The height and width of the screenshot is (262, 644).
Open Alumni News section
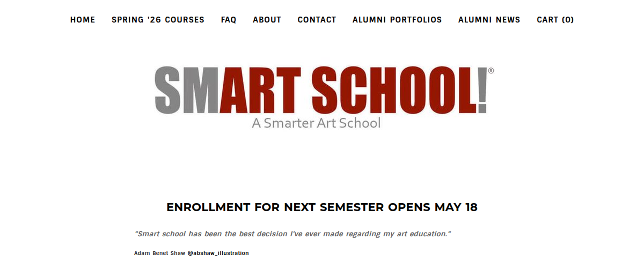[489, 20]
